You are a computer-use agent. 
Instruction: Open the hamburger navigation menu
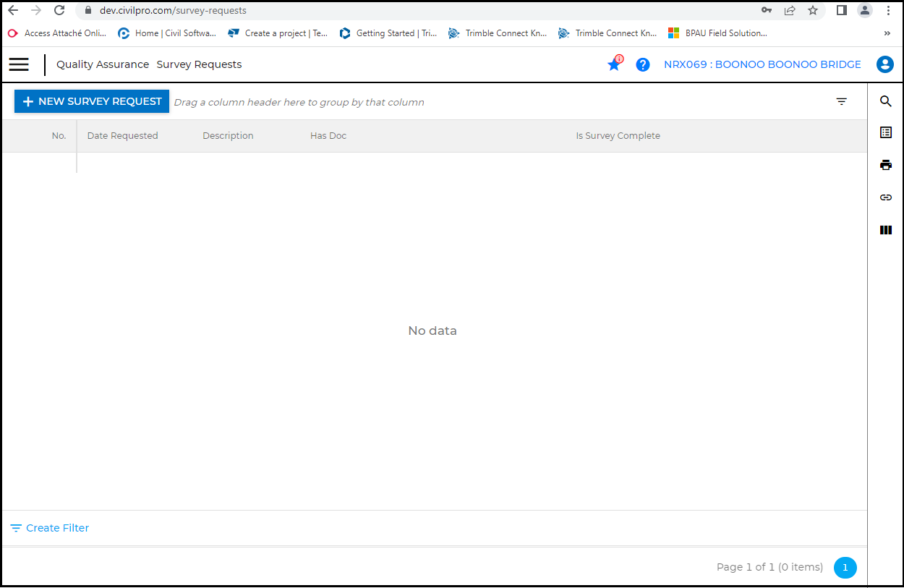point(19,64)
